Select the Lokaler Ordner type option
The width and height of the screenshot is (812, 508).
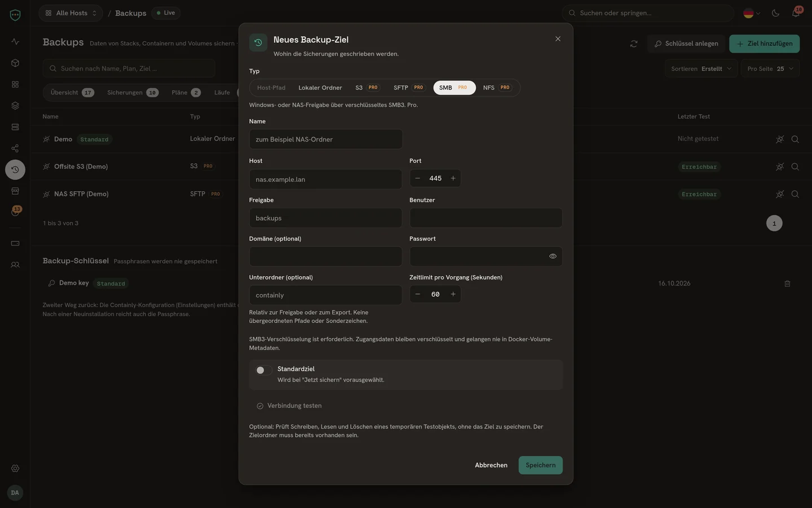click(x=320, y=87)
